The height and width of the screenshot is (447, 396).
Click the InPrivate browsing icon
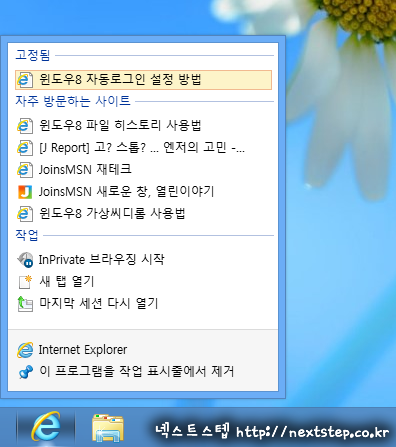25,260
